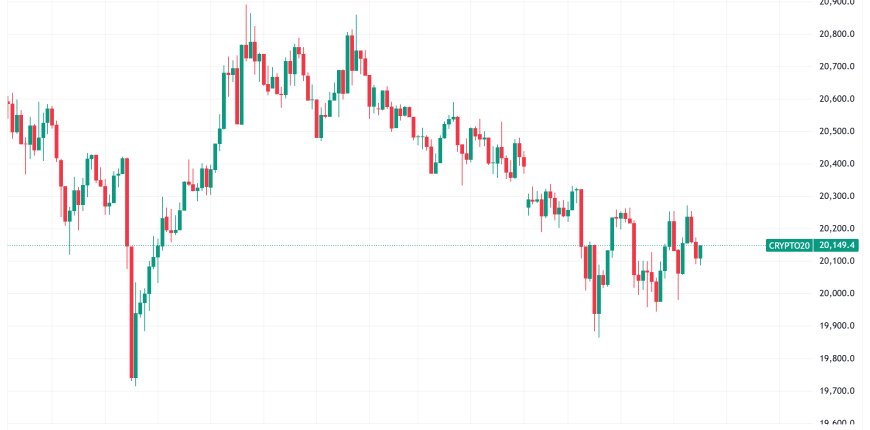Click the 20,200.0 price axis label

(838, 228)
